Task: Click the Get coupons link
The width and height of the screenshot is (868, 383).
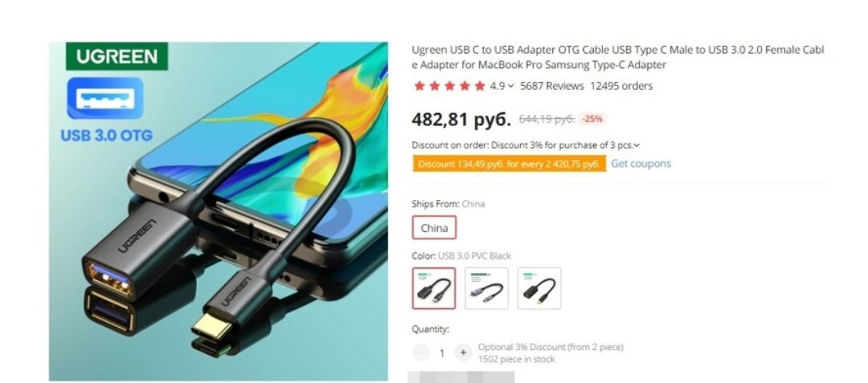Action: pos(641,164)
